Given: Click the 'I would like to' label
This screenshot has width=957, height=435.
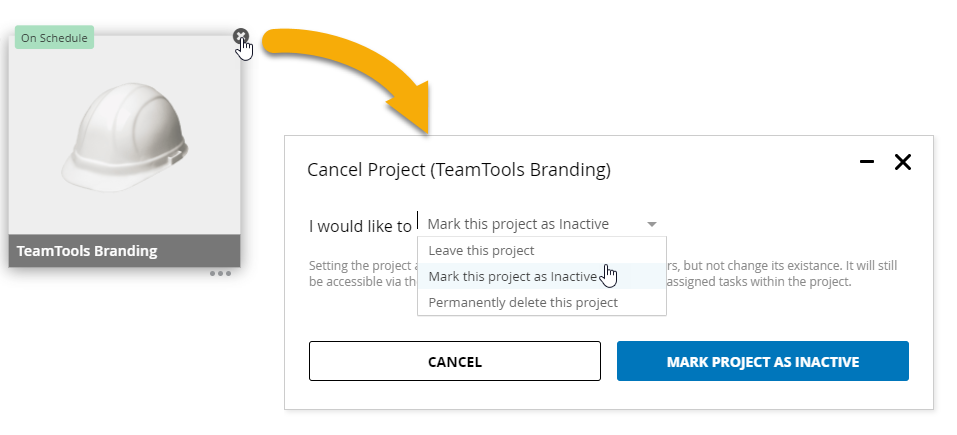Looking at the screenshot, I should (x=360, y=226).
